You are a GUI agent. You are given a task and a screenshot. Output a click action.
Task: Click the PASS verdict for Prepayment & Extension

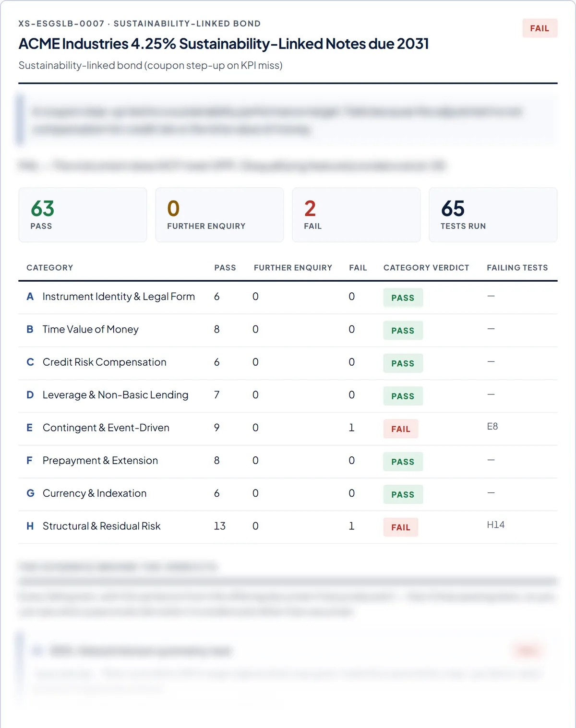coord(403,462)
